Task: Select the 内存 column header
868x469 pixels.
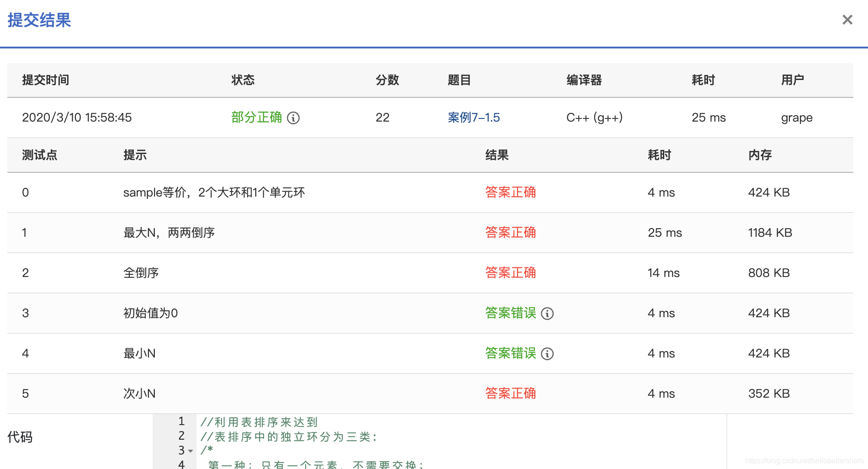Action: [760, 155]
